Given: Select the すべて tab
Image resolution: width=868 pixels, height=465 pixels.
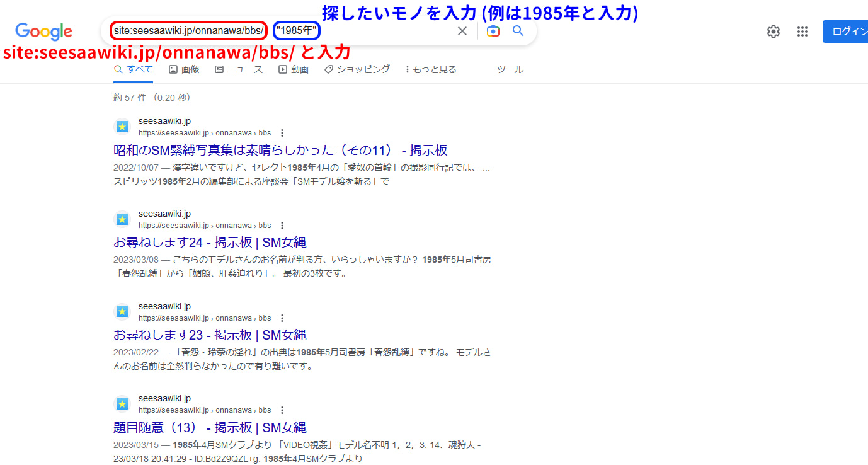Looking at the screenshot, I should coord(134,69).
